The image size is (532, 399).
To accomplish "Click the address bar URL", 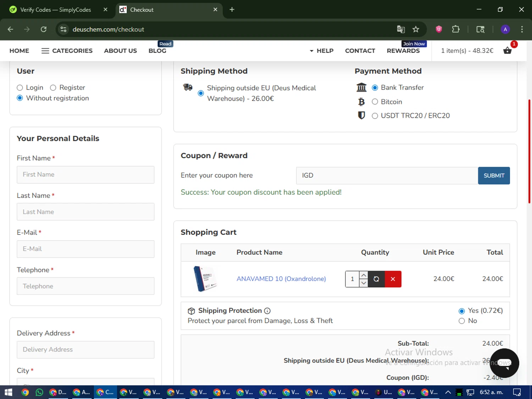I will [108, 29].
